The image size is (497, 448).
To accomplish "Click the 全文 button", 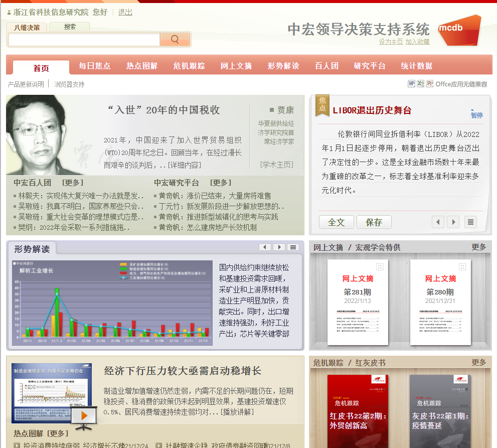I will pyautogui.click(x=336, y=222).
